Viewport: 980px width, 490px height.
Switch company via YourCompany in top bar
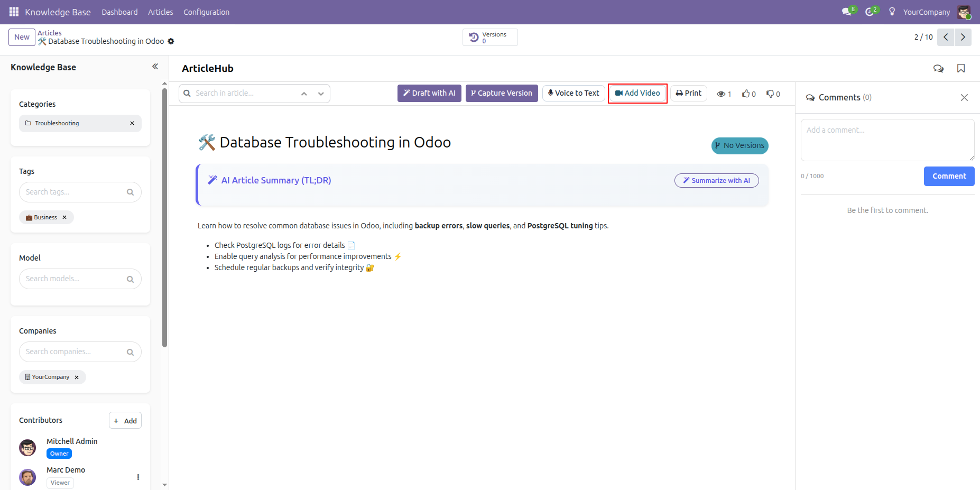926,12
